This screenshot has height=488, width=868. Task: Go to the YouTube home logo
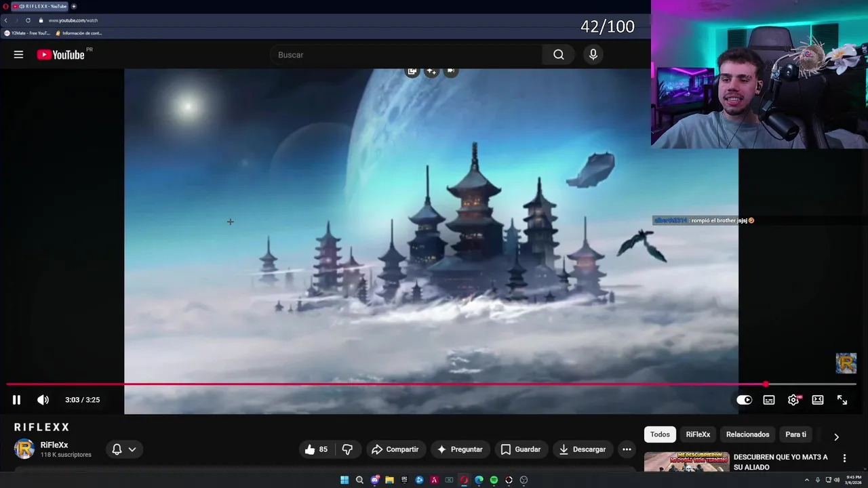click(x=61, y=55)
